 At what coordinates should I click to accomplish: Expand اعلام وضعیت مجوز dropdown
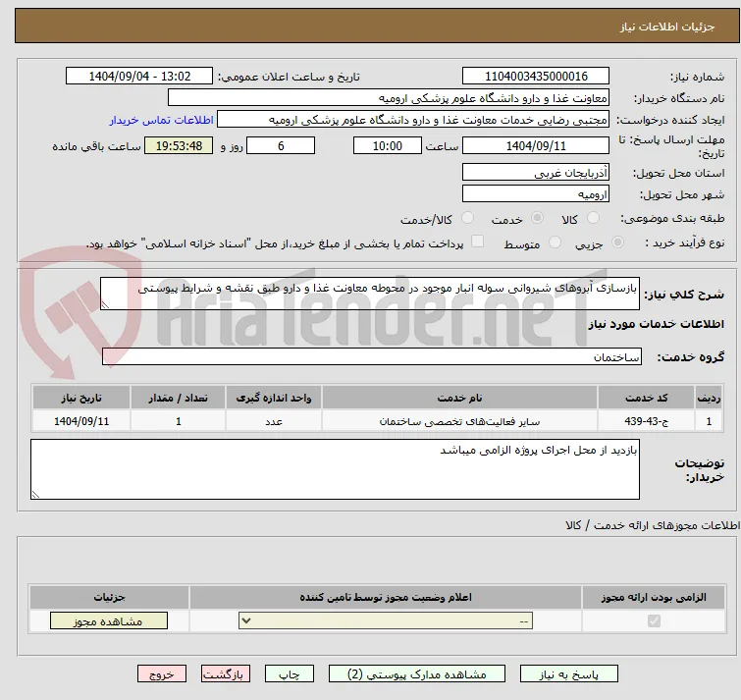386,620
